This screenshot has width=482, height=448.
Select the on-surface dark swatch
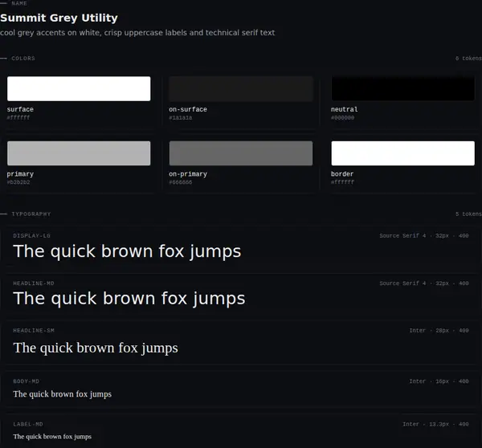point(241,88)
